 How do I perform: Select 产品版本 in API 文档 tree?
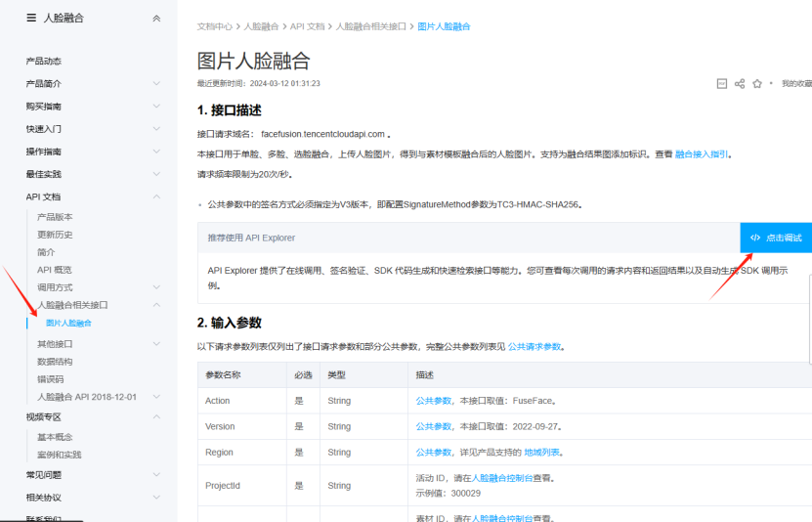55,217
